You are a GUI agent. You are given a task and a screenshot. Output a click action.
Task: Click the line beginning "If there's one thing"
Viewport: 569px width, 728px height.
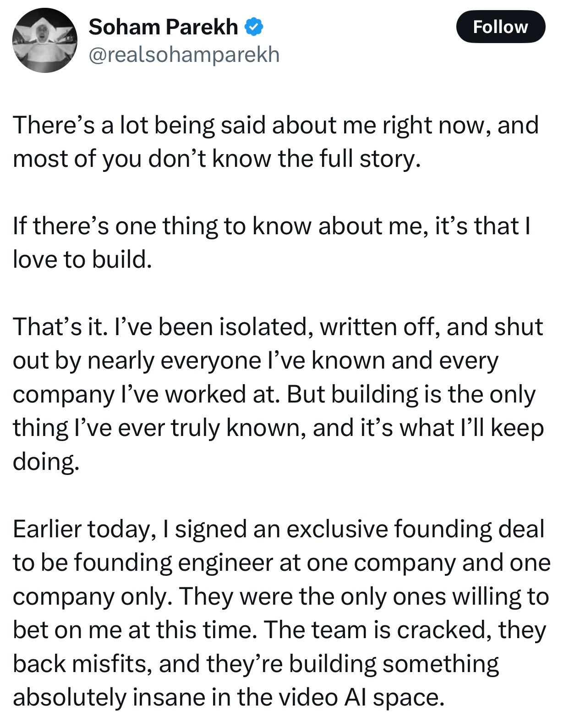coord(272,226)
